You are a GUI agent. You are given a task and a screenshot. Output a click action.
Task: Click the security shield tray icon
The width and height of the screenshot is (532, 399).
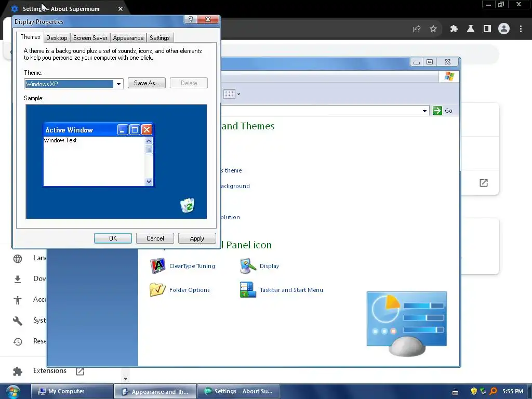(474, 391)
